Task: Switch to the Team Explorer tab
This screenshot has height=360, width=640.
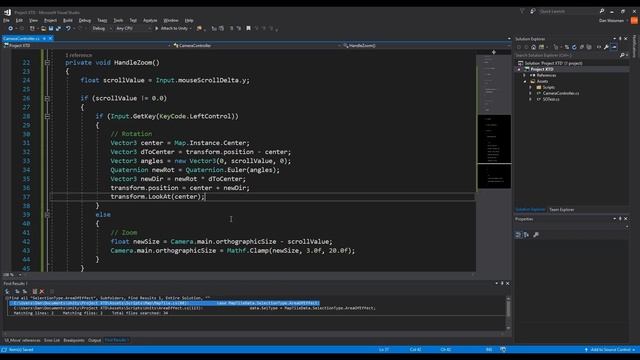Action: click(562, 210)
